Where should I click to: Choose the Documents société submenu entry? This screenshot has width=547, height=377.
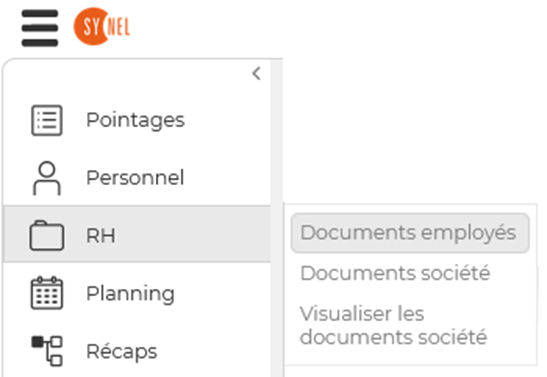(x=395, y=273)
